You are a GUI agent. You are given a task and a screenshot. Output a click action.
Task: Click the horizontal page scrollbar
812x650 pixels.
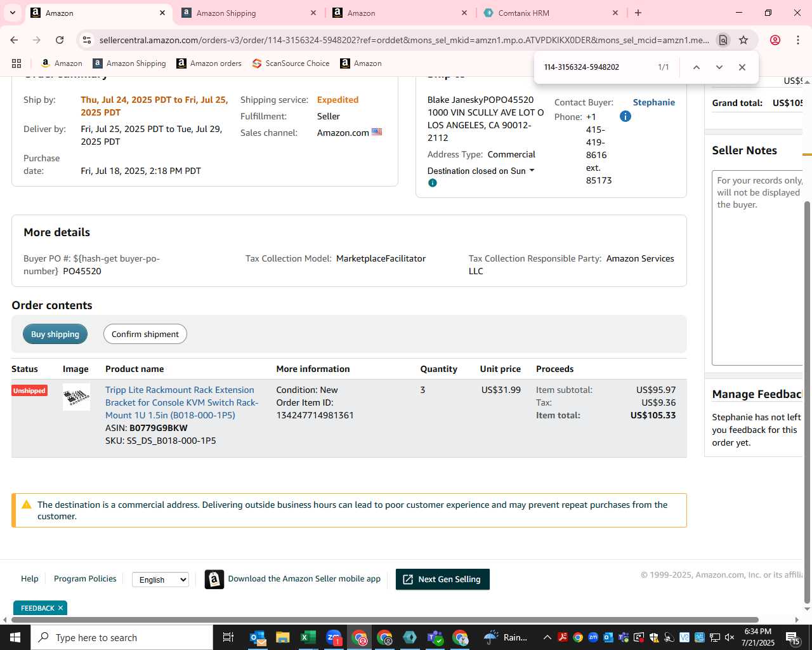pyautogui.click(x=385, y=620)
